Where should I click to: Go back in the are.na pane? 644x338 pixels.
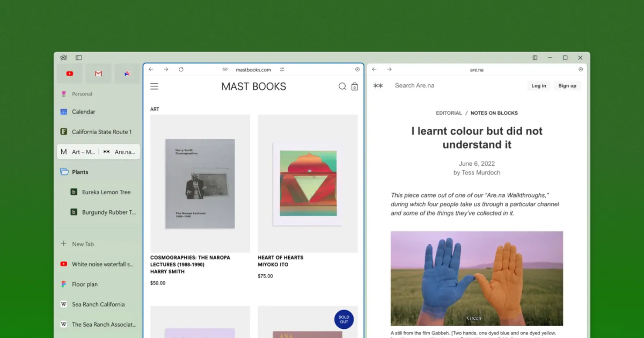point(374,69)
